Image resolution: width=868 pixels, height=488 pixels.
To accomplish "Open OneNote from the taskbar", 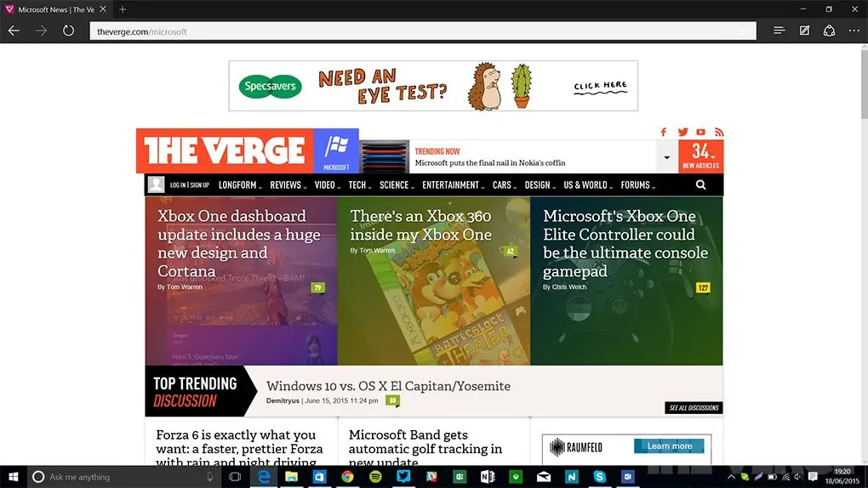I will coord(487,476).
